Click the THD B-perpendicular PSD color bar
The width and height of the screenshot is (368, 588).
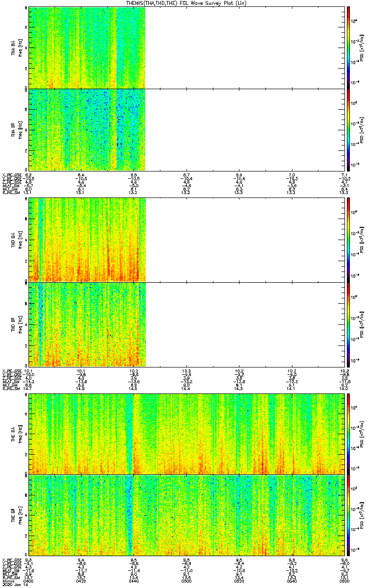click(348, 240)
